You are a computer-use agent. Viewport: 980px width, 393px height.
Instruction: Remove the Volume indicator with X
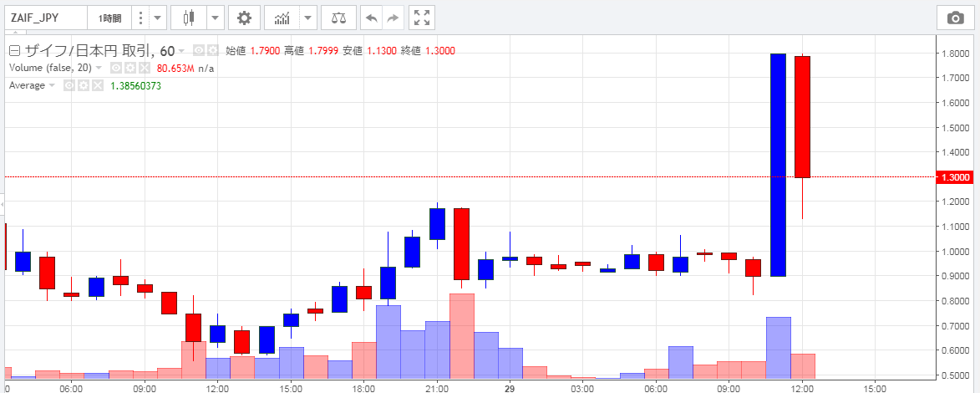pos(144,69)
